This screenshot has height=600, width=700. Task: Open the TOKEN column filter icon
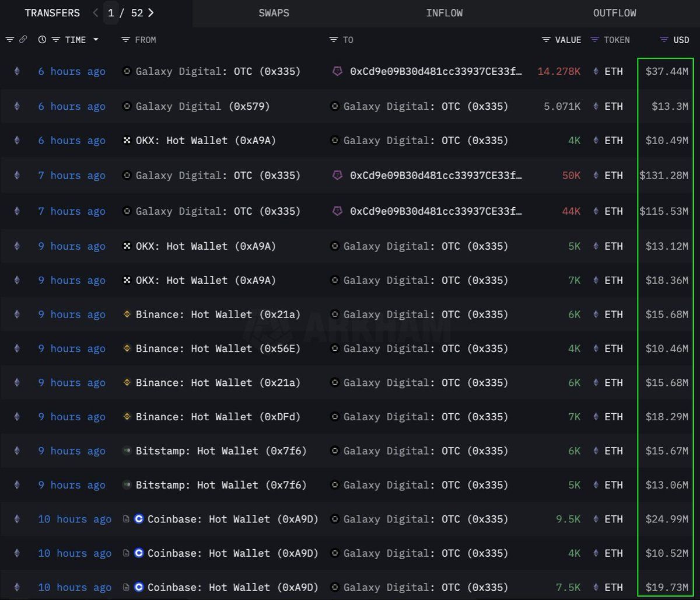[x=594, y=40]
